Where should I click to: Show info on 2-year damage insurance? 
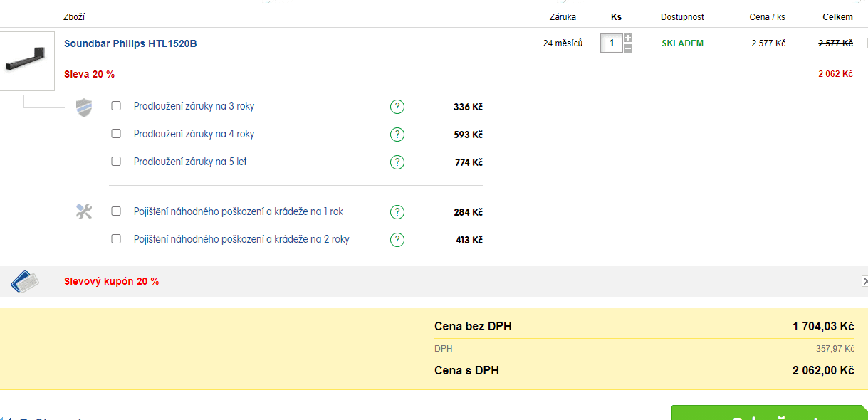coord(397,240)
